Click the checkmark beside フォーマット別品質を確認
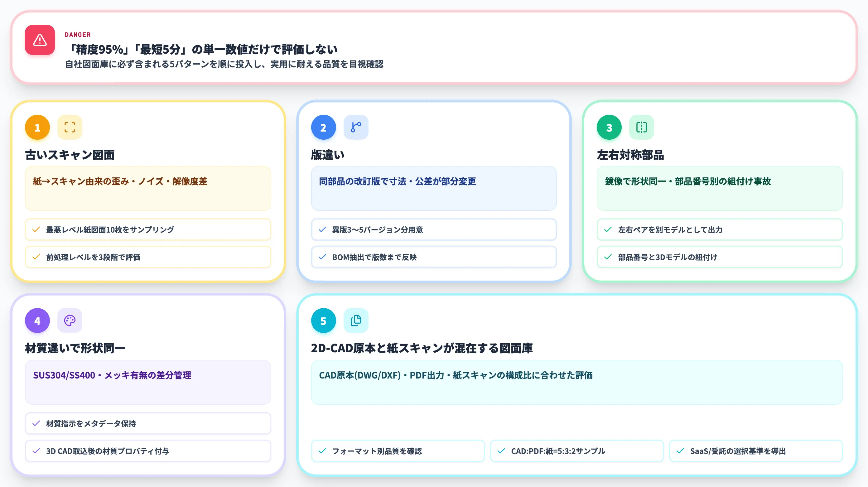 coord(322,451)
